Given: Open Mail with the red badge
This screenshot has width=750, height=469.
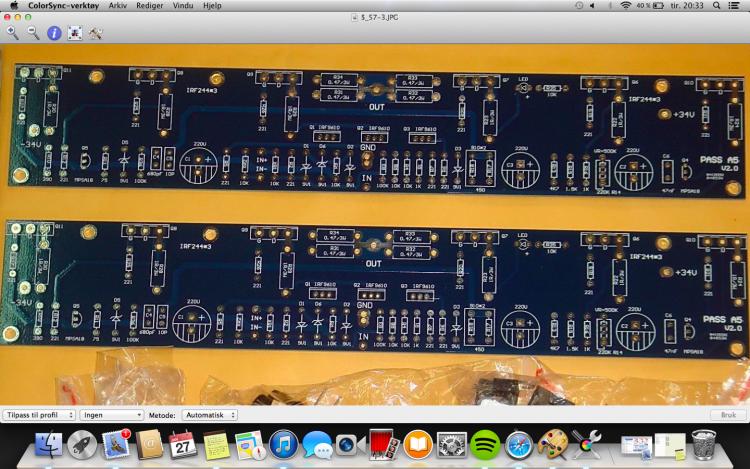Looking at the screenshot, I should (x=116, y=445).
